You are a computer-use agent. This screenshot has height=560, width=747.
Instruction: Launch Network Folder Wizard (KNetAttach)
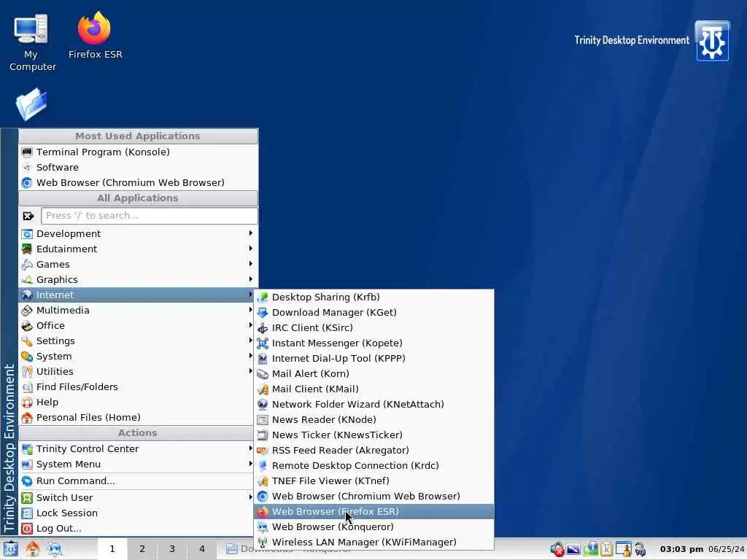click(374, 404)
